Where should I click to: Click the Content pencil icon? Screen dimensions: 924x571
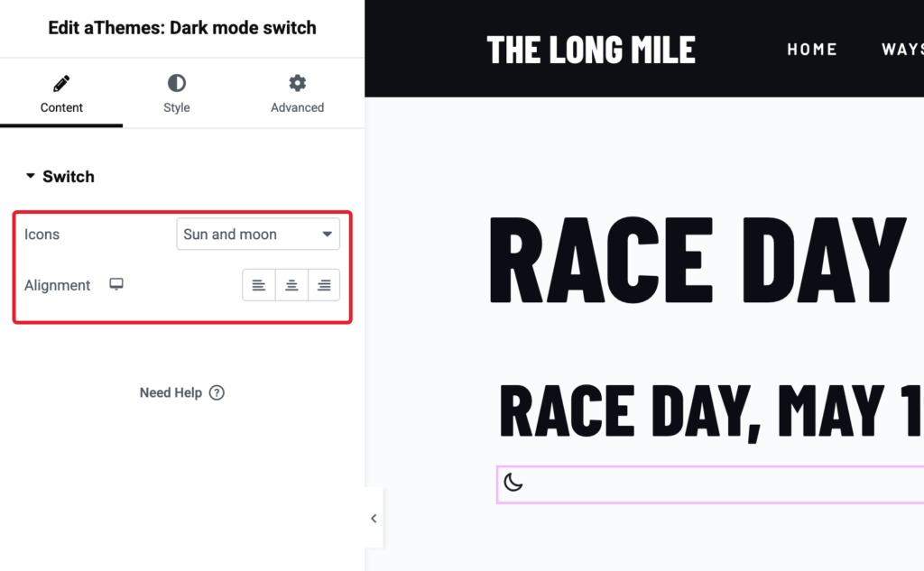(x=61, y=84)
